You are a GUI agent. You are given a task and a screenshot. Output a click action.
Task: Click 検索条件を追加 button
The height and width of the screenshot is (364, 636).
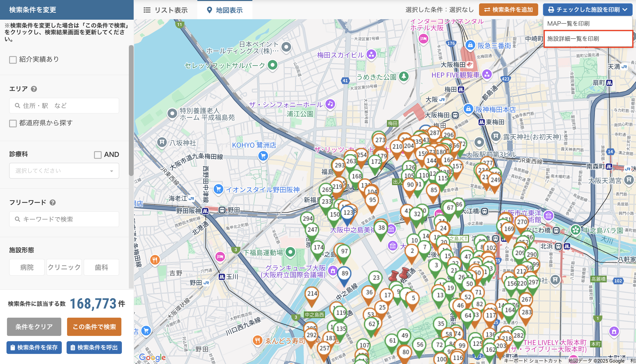click(508, 10)
